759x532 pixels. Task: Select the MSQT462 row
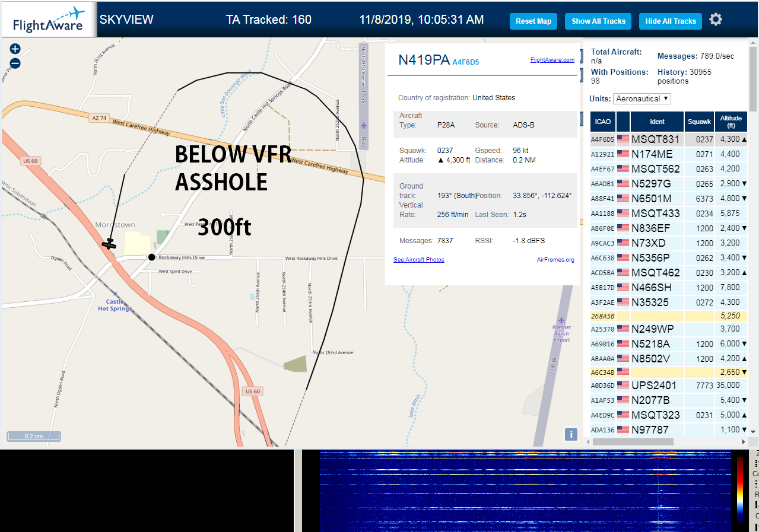pos(669,273)
